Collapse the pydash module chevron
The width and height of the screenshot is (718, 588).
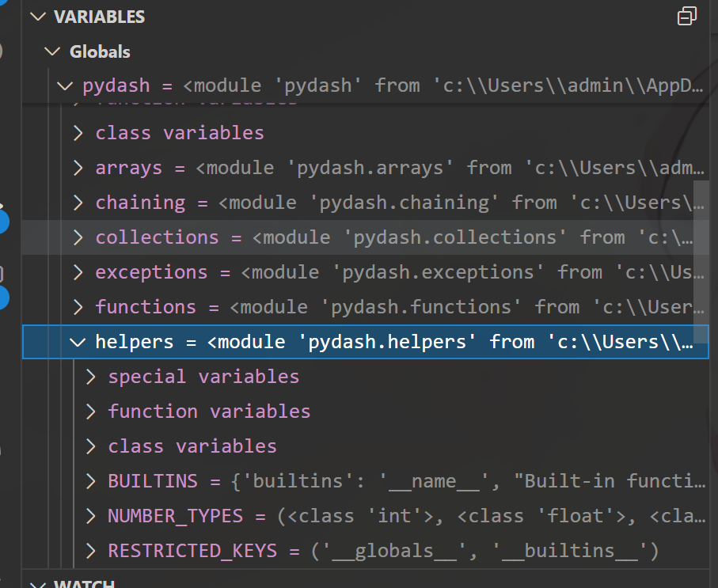tap(65, 85)
